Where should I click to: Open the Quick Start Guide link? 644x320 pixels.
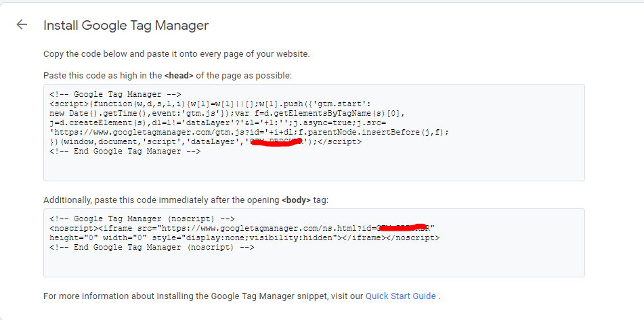[400, 296]
